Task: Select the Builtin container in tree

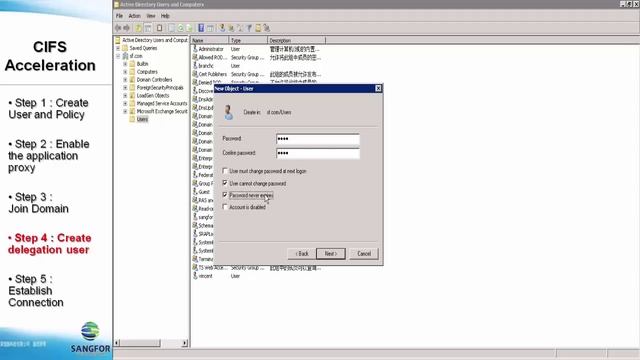Action: pyautogui.click(x=142, y=64)
